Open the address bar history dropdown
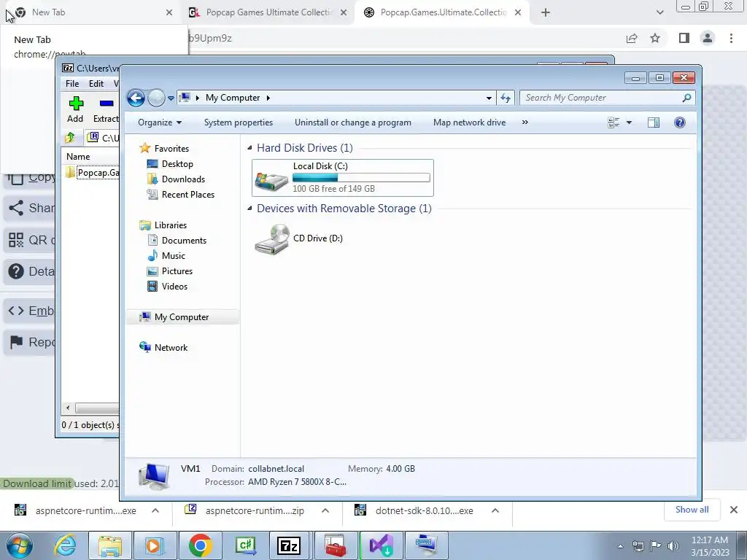Viewport: 747px width, 560px height. tap(489, 98)
